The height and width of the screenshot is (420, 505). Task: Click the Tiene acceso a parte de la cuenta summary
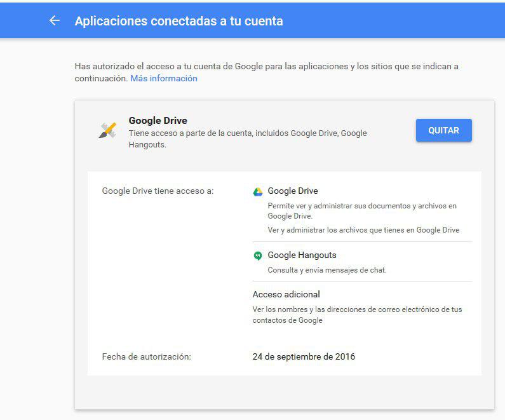coord(248,139)
